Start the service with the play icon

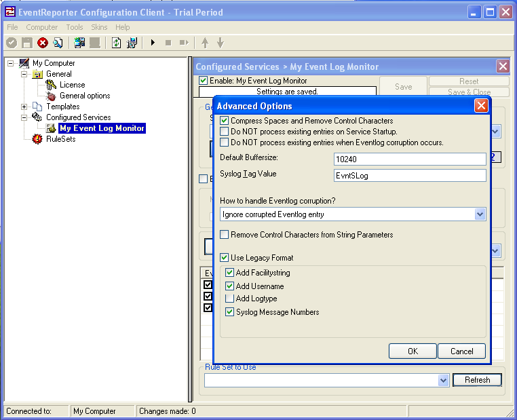[x=153, y=43]
